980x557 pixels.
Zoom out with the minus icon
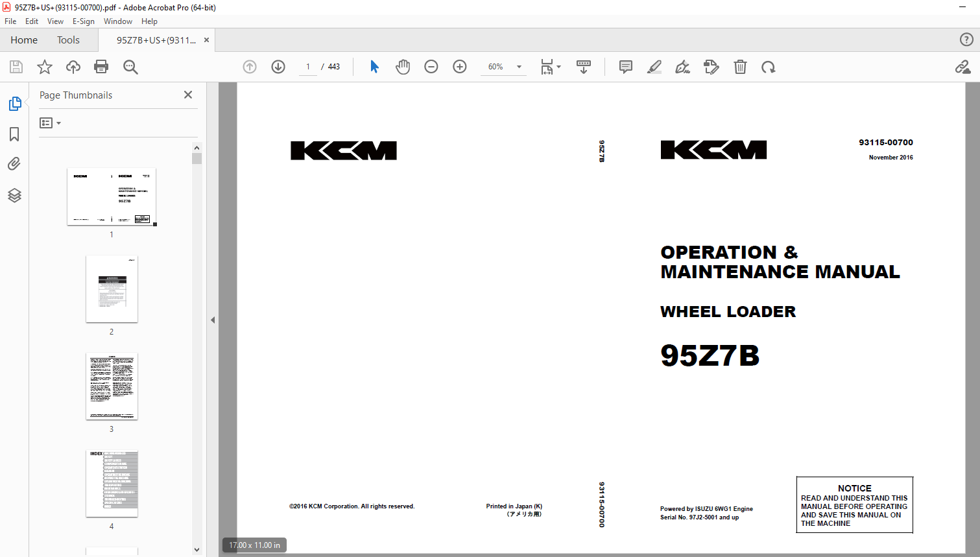coord(431,67)
